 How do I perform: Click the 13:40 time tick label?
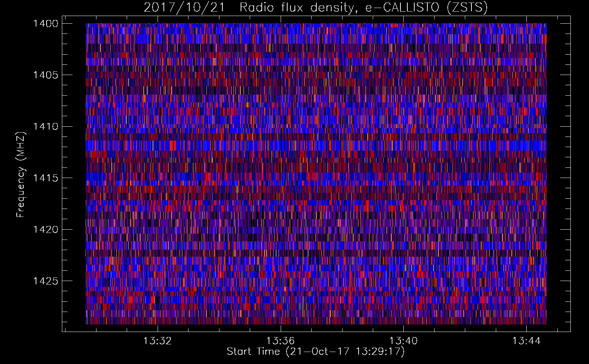(403, 341)
